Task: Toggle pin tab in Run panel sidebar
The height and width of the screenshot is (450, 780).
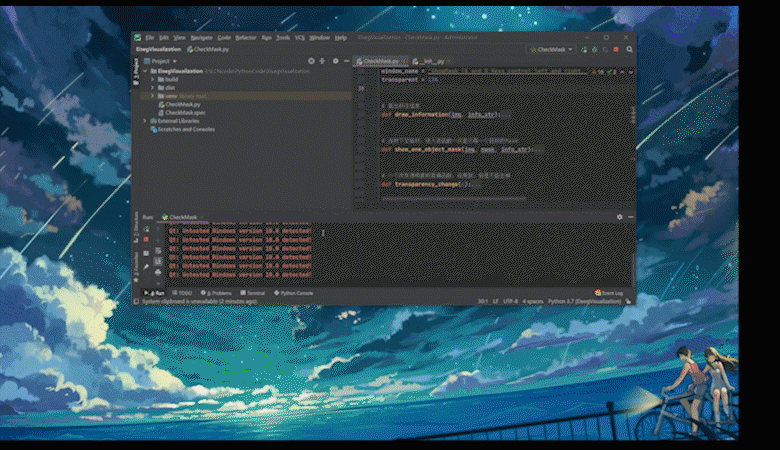Action: (146, 267)
